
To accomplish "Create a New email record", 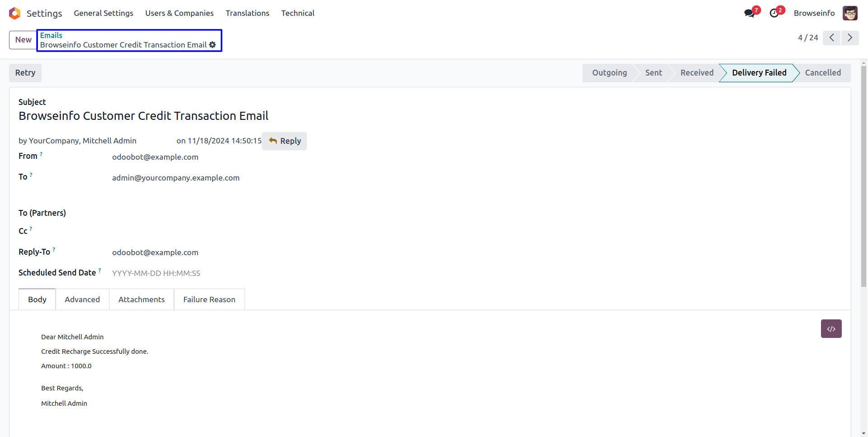I will click(23, 40).
